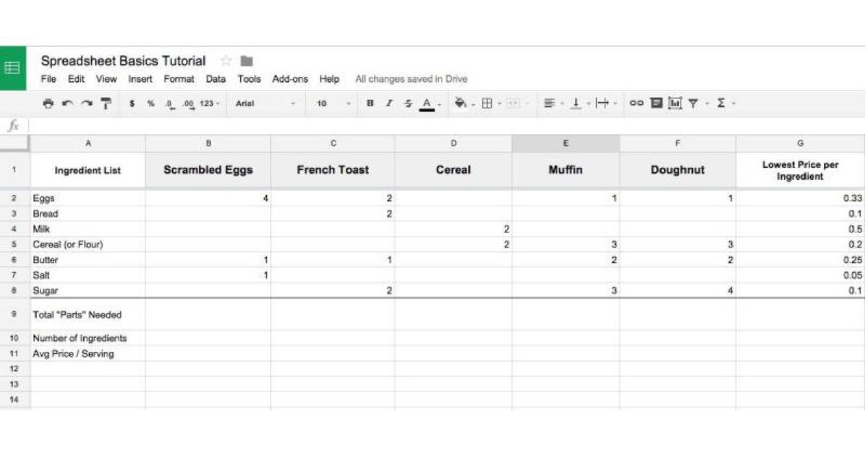Toggle bold formatting

tap(370, 104)
